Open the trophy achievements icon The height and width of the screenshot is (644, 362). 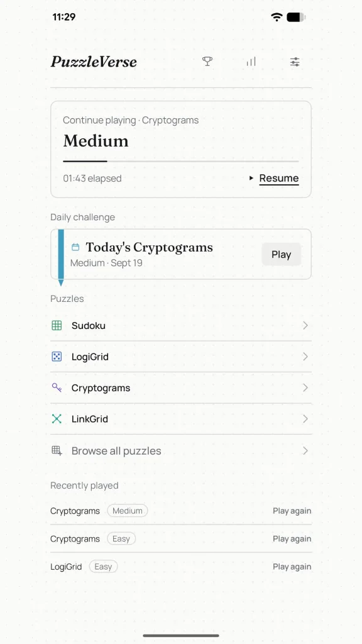point(207,62)
